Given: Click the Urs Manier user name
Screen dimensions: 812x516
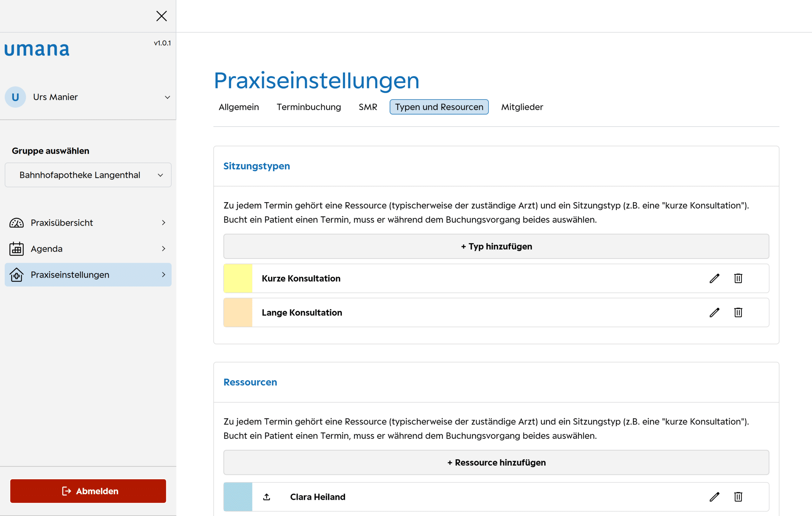Looking at the screenshot, I should click(x=55, y=97).
